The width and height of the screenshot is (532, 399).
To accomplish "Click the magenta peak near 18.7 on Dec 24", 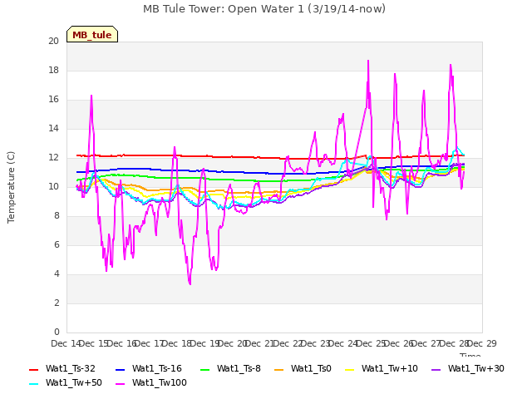I will (368, 61).
